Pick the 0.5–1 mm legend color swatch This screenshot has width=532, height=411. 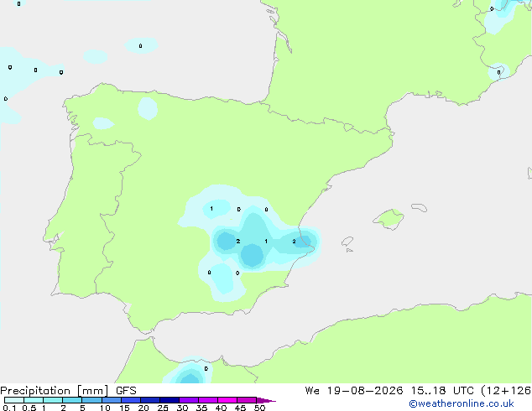point(34,400)
